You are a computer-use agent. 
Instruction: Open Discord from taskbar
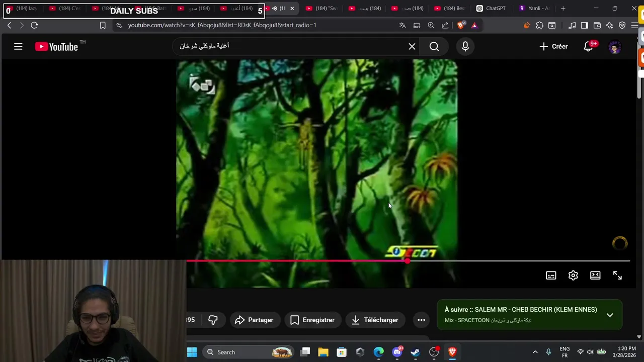click(x=397, y=352)
